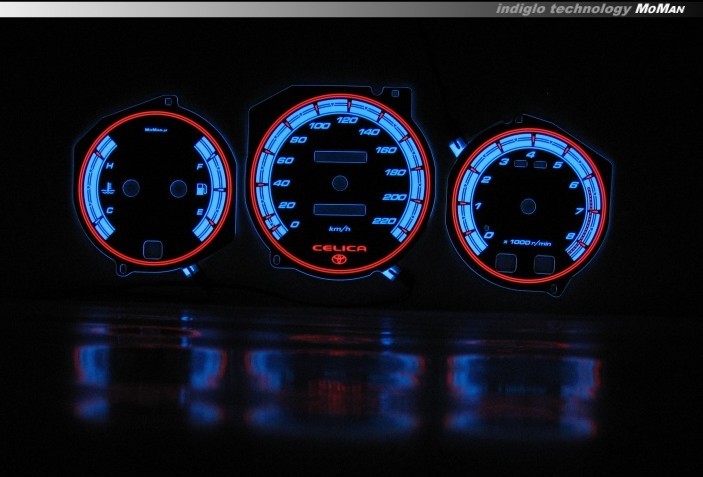703x477 pixels.
Task: Click the coolant temperature thermometer icon
Action: (x=108, y=189)
